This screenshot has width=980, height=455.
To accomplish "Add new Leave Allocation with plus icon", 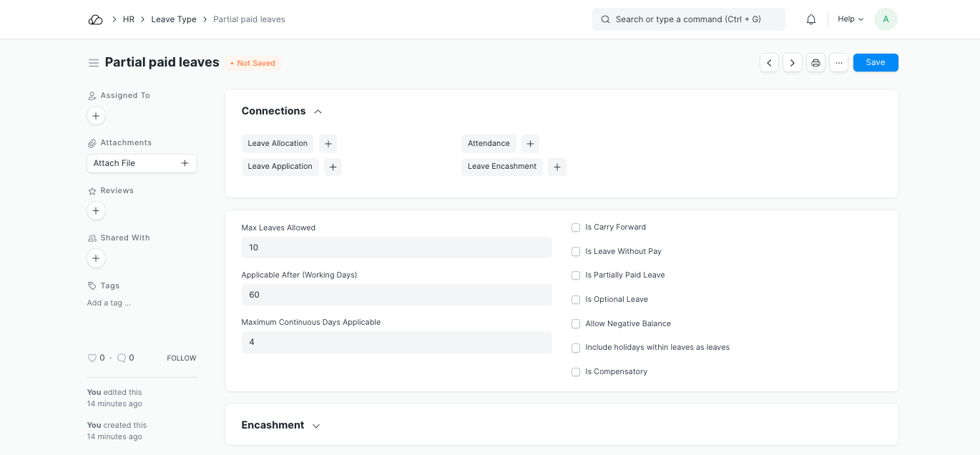I will click(x=328, y=144).
